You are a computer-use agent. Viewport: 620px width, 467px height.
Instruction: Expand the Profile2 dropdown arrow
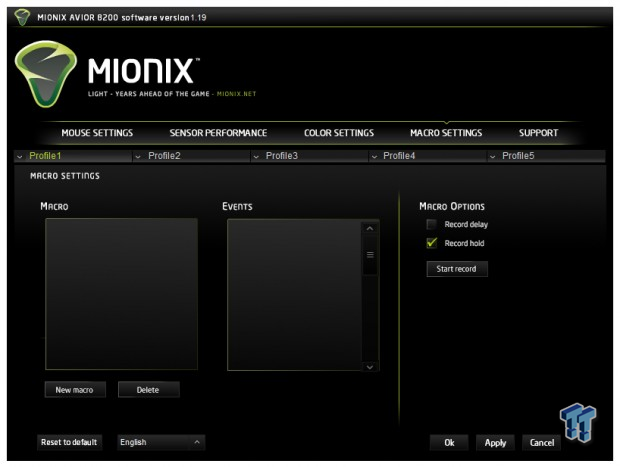coord(138,157)
